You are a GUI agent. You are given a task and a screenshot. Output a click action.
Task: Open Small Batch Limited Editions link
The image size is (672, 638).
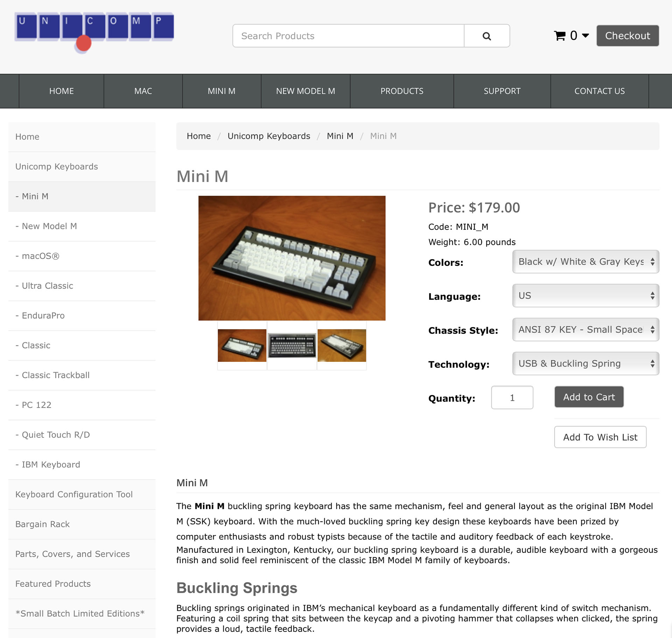[x=82, y=613]
